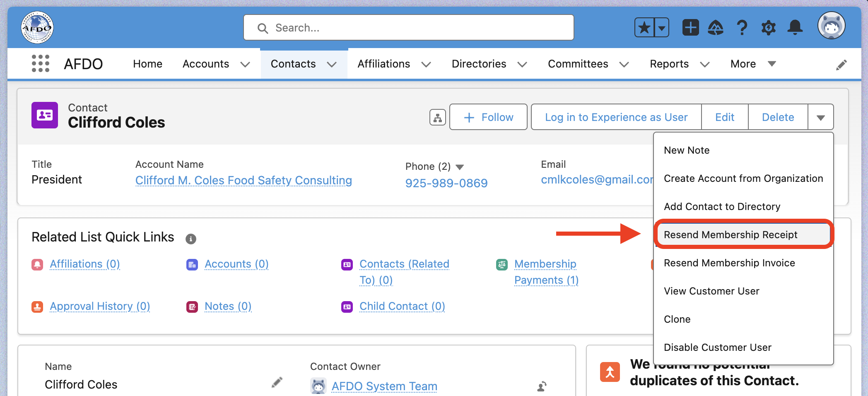Expand the Phone (2) dropdown

[460, 167]
